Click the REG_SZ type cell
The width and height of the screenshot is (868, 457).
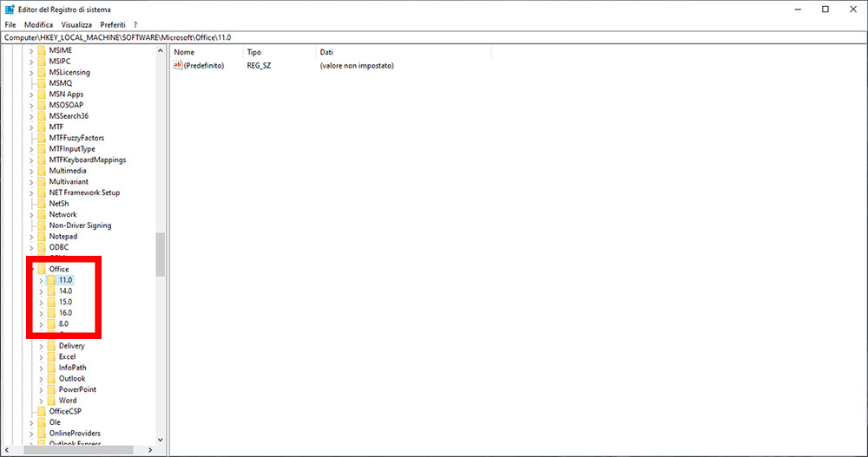(259, 66)
